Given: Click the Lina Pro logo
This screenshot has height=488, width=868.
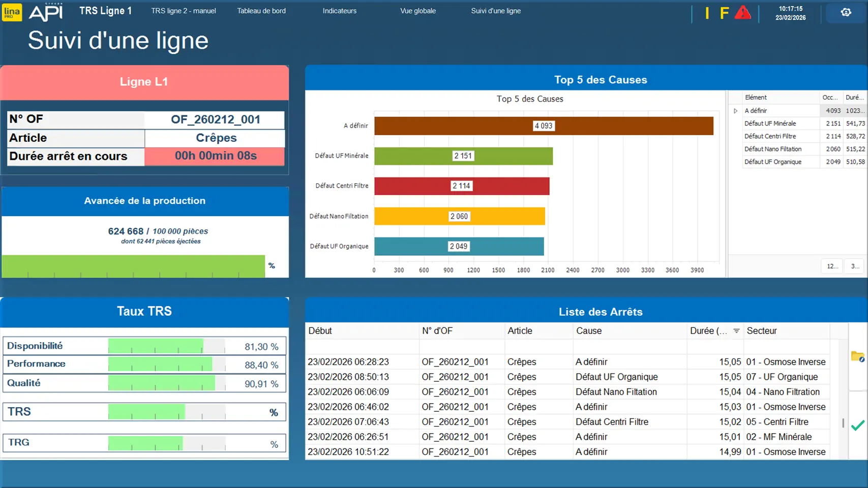Looking at the screenshot, I should (12, 12).
